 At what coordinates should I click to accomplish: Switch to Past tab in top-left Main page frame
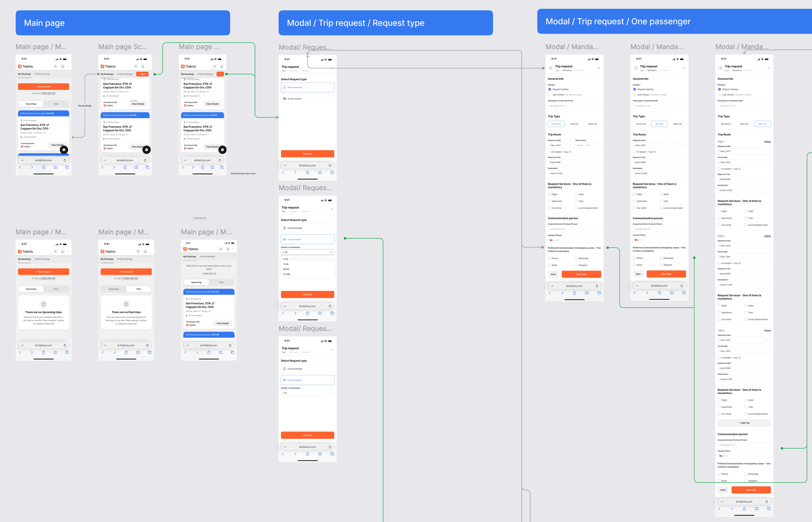56,104
